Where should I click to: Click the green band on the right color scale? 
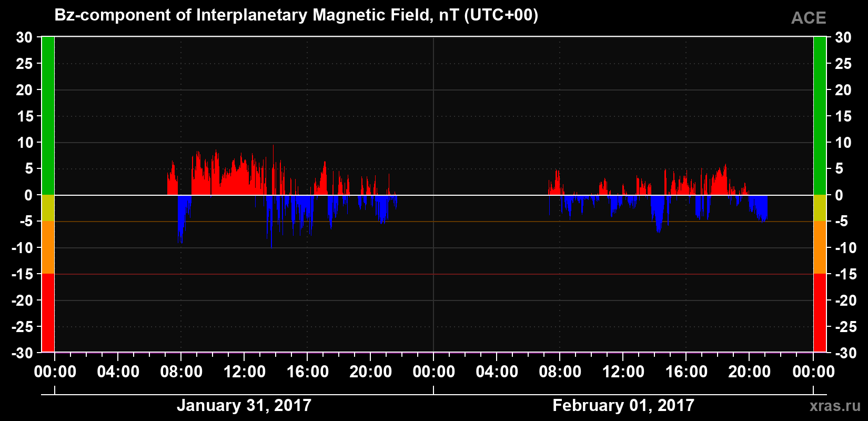(820, 116)
